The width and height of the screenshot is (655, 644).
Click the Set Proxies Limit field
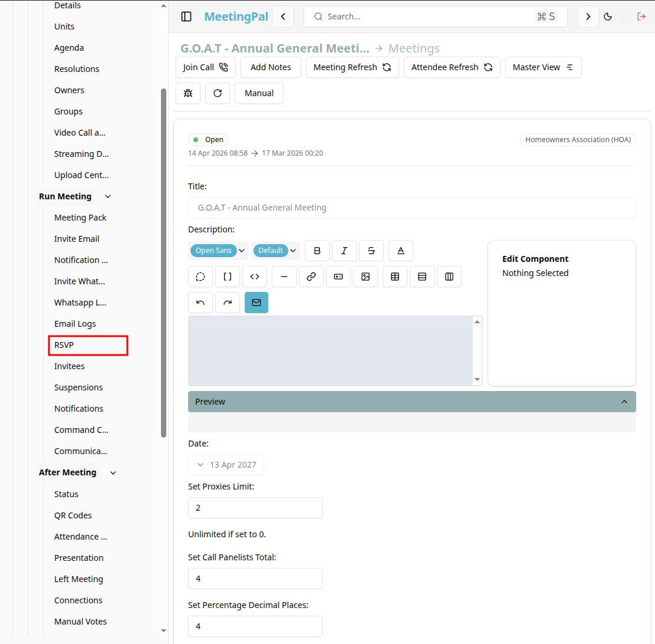[x=255, y=508]
